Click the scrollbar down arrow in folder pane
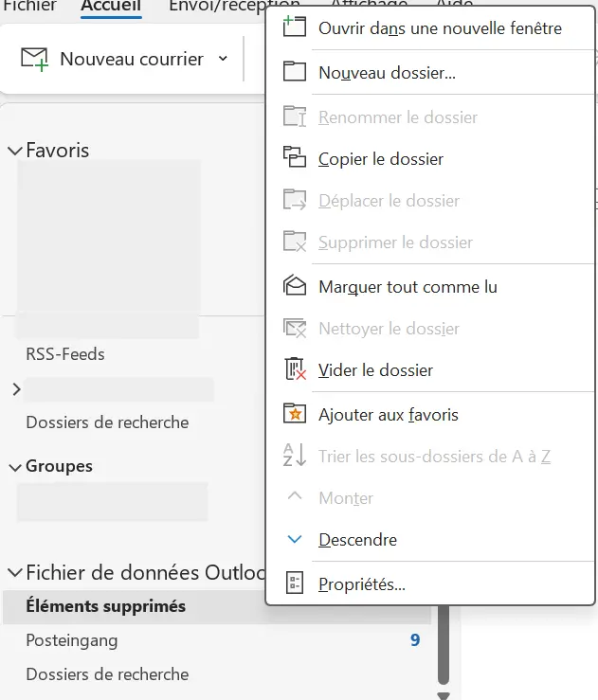The width and height of the screenshot is (598, 700). [x=444, y=695]
